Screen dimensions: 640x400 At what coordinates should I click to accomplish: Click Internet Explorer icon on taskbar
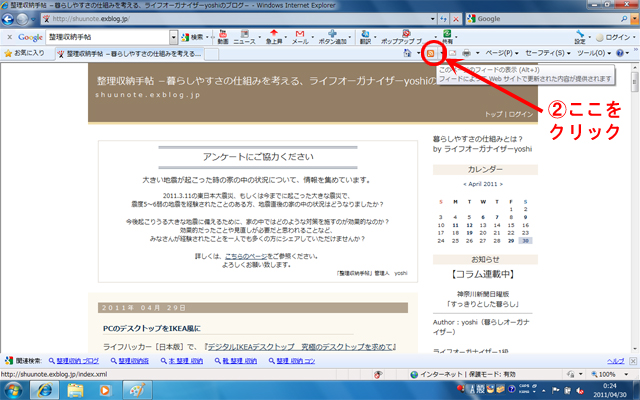(44, 391)
